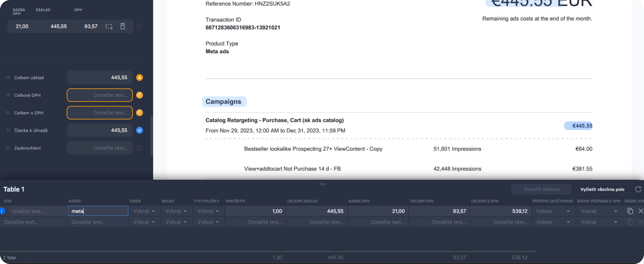Click orange warning badge next to Celkové DPH
Screen dimensions: 644x264
(x=140, y=95)
